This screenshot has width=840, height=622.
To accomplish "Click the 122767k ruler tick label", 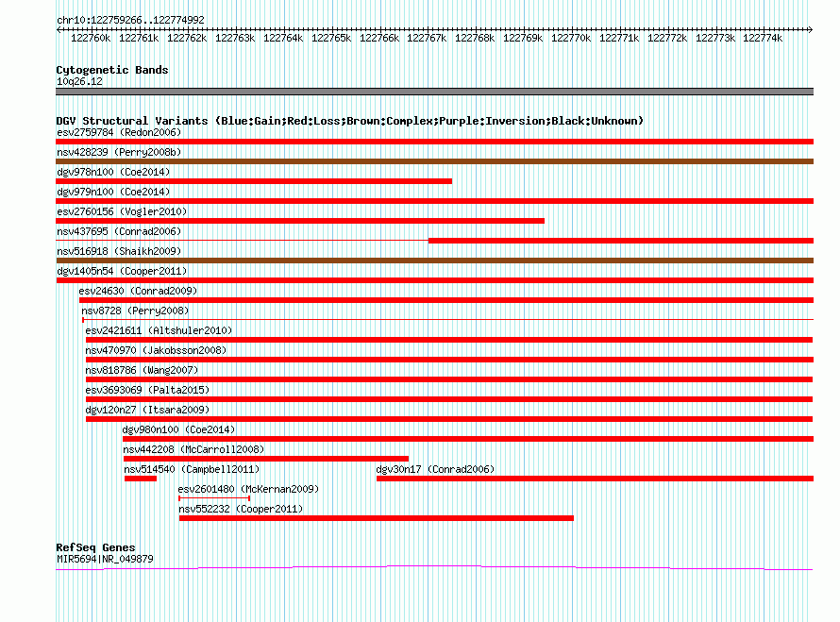I will (427, 38).
